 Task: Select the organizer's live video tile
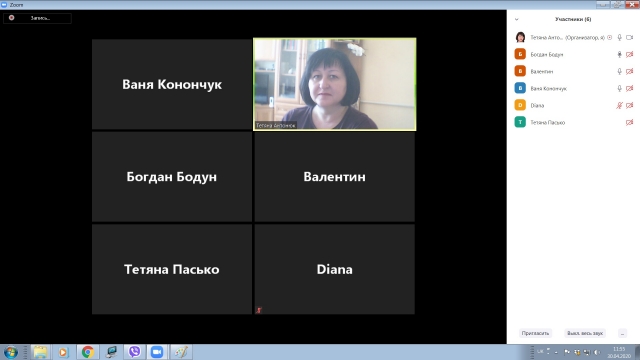[335, 84]
